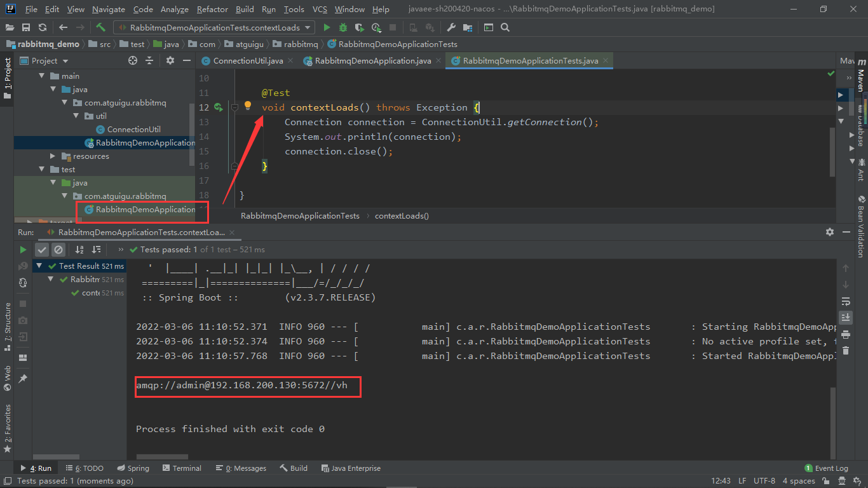The width and height of the screenshot is (868, 488).
Task: Sort test results alphabetically icon
Action: [79, 250]
